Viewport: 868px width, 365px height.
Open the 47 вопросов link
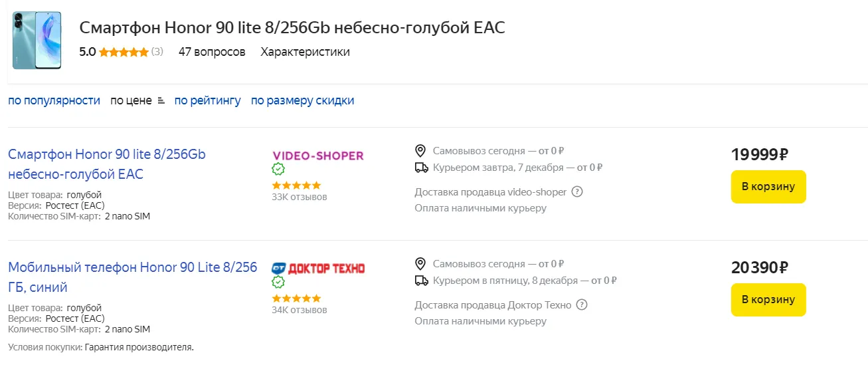point(212,52)
